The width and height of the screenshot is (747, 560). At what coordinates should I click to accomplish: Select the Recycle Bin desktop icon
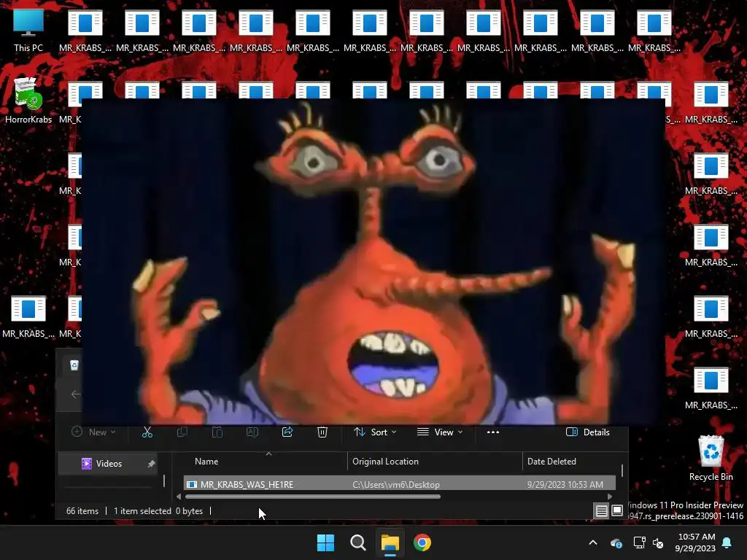pyautogui.click(x=711, y=458)
